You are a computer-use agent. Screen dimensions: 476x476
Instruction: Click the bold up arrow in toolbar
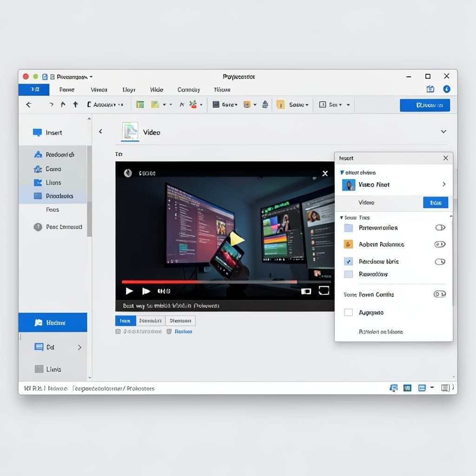click(x=76, y=105)
